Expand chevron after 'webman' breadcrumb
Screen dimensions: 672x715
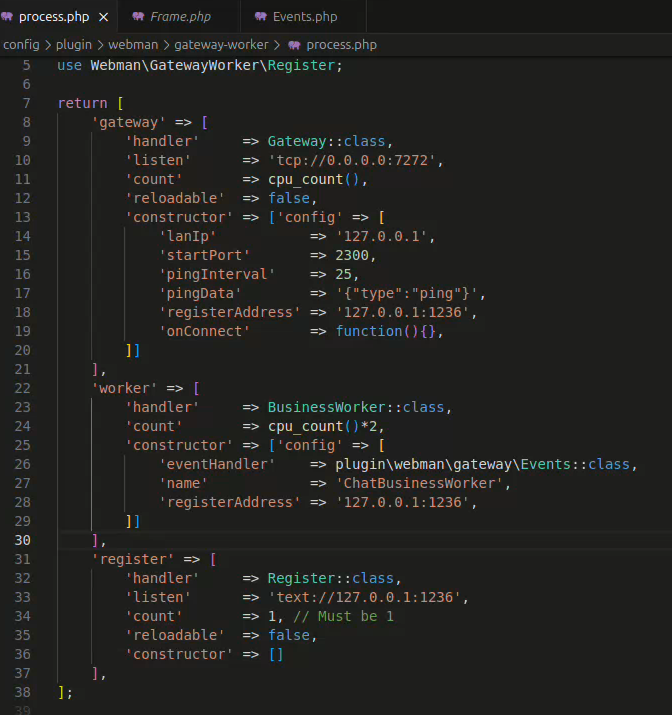[x=166, y=45]
